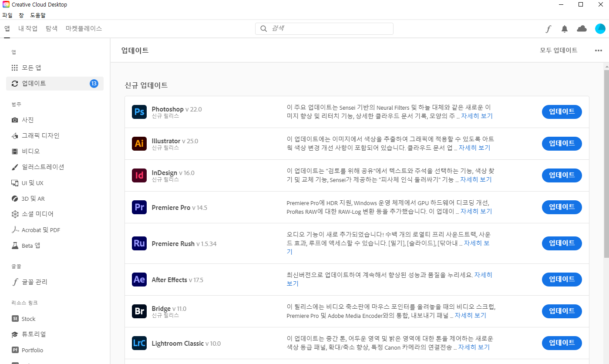Click the Bridge Br icon
Image resolution: width=609 pixels, height=364 pixels.
point(139,311)
